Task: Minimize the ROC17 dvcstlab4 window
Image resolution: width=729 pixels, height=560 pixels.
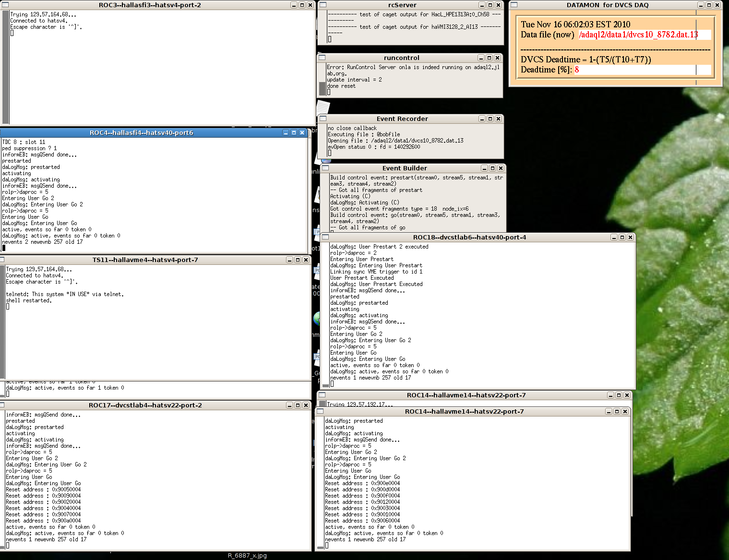Action: [x=289, y=405]
